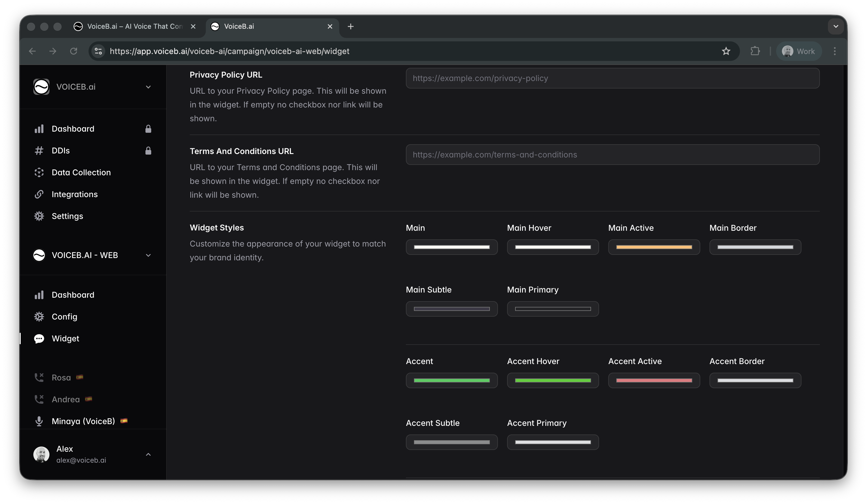The width and height of the screenshot is (867, 504).
Task: Click the Config gear icon
Action: click(39, 317)
